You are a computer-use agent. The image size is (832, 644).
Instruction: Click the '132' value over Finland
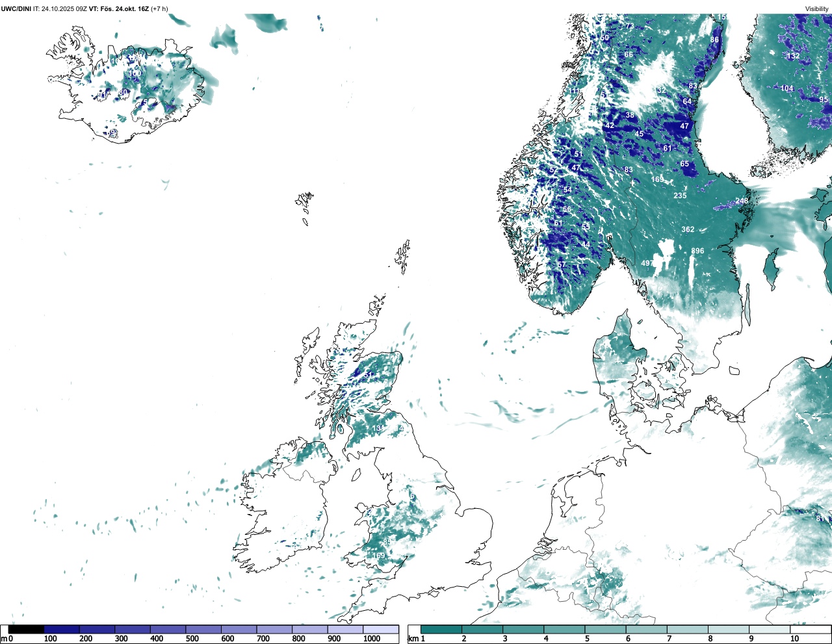[794, 56]
